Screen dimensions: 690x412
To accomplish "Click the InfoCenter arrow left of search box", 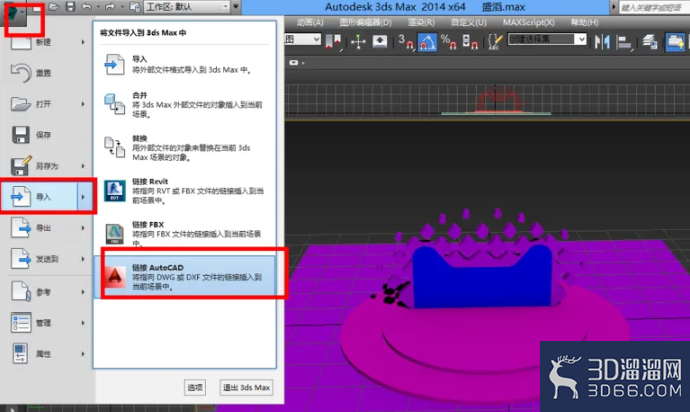I will [x=613, y=7].
